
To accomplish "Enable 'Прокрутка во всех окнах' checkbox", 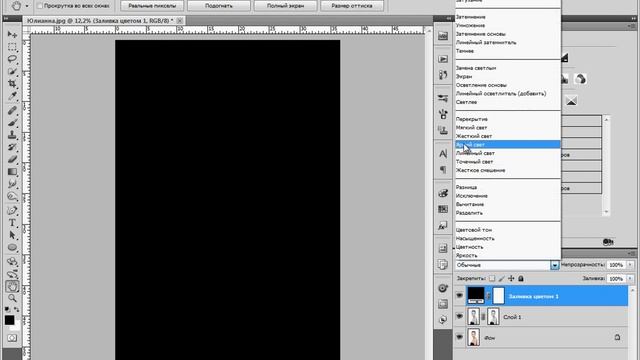I will (40, 6).
